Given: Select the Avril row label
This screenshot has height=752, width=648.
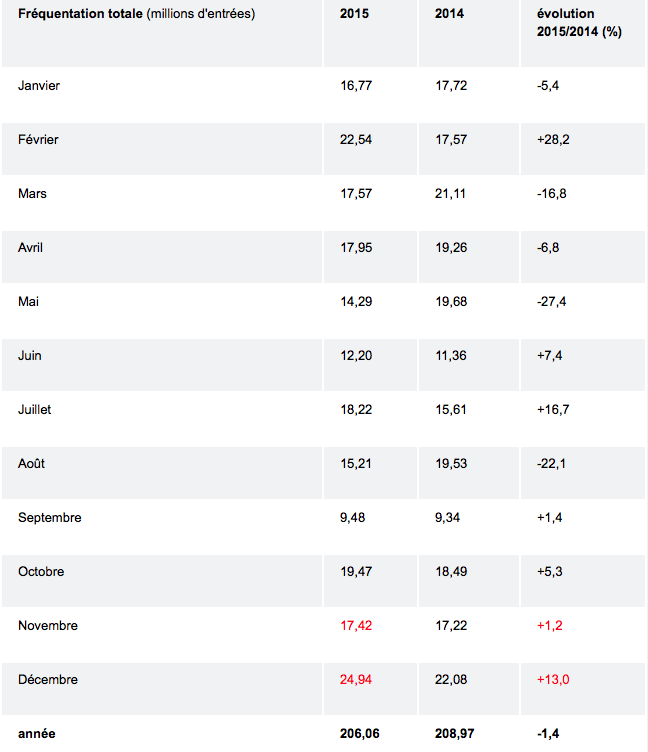Looking at the screenshot, I should point(31,248).
